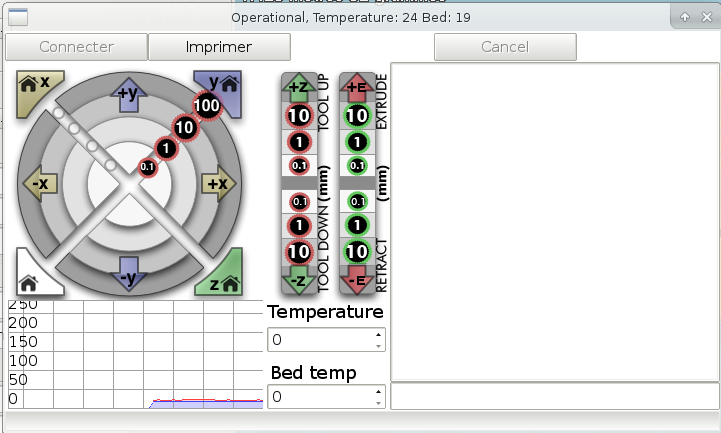Move tool up by 1 mm
The image size is (721, 433).
pyautogui.click(x=299, y=142)
